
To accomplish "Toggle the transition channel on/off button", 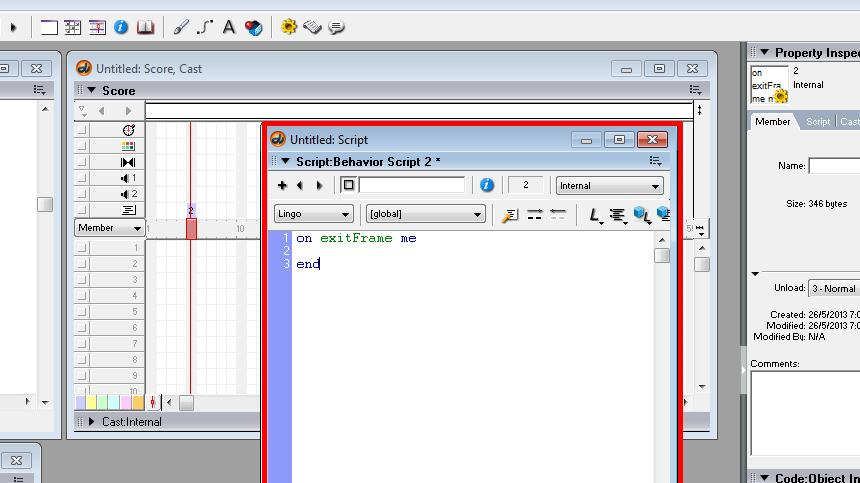I will (82, 162).
